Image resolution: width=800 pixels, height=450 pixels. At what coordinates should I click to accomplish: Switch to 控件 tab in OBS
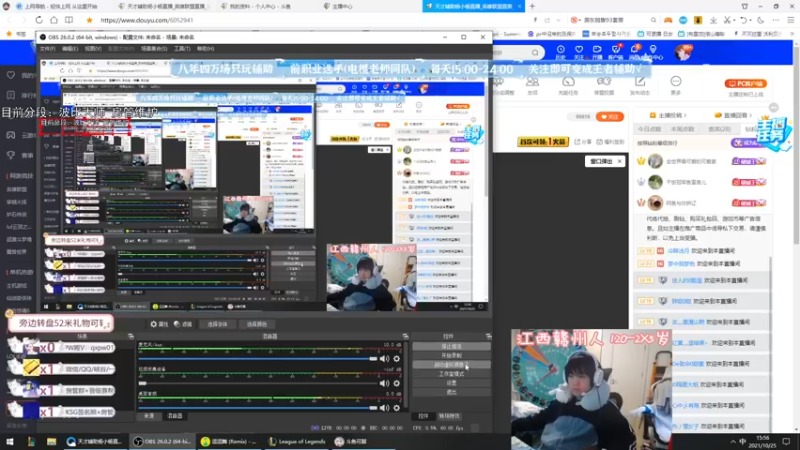[x=423, y=416]
